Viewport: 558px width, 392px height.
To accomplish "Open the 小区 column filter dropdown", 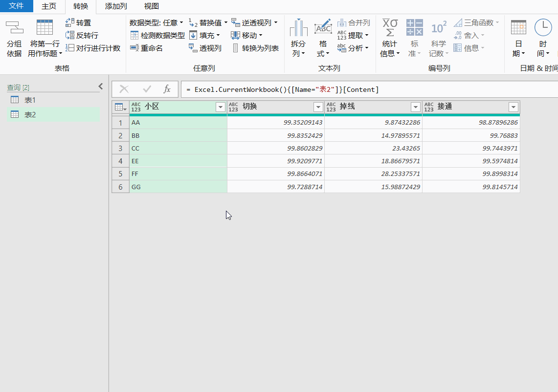I will click(220, 107).
